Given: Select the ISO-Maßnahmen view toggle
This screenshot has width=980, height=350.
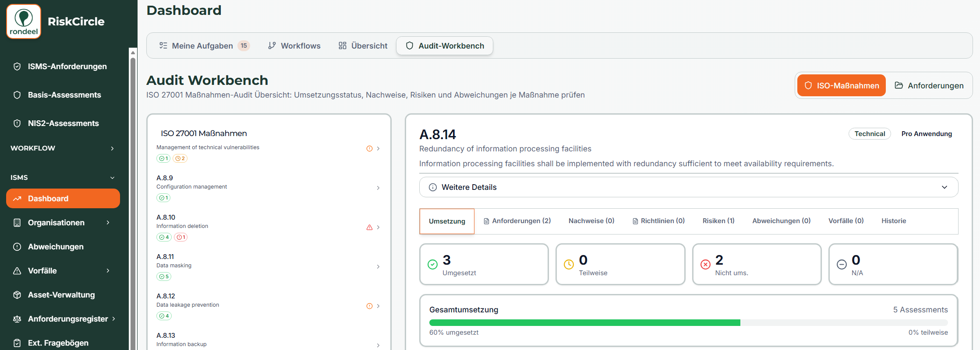Looking at the screenshot, I should pyautogui.click(x=842, y=85).
